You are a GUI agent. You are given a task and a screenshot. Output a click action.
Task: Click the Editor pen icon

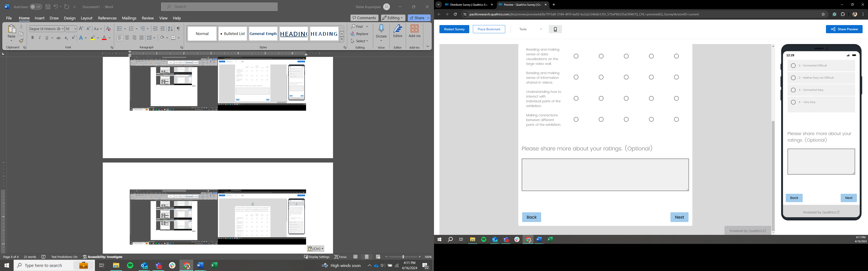pos(398,30)
